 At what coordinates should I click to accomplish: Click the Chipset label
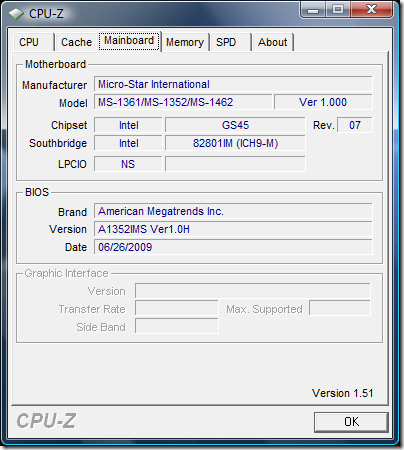point(69,125)
